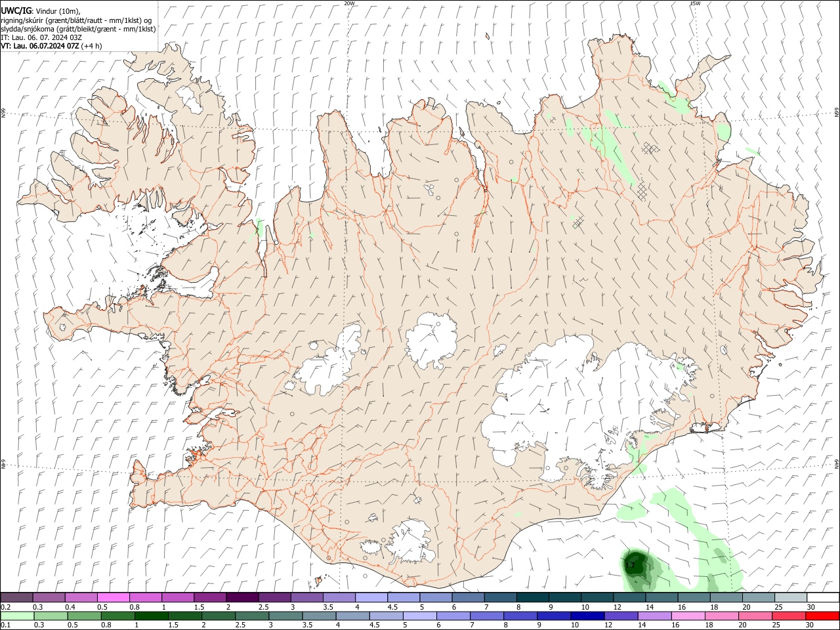Click the '0.1' label in lower legend row
The width and height of the screenshot is (840, 630).
5,625
